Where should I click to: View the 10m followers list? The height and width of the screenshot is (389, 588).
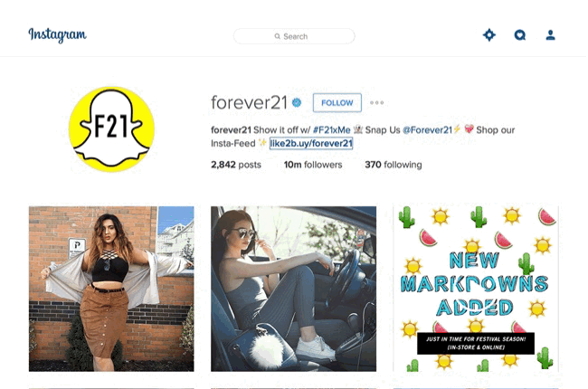(x=313, y=165)
